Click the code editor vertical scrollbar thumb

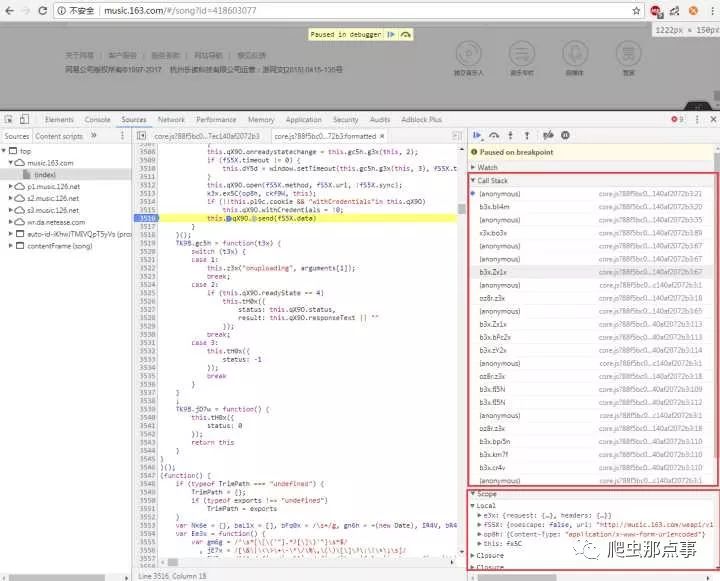pos(461,209)
